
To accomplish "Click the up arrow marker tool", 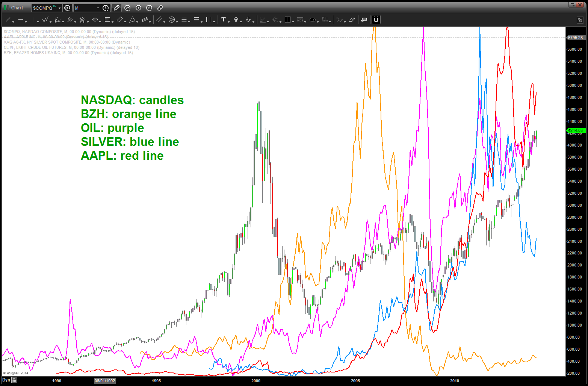I will pos(236,20).
